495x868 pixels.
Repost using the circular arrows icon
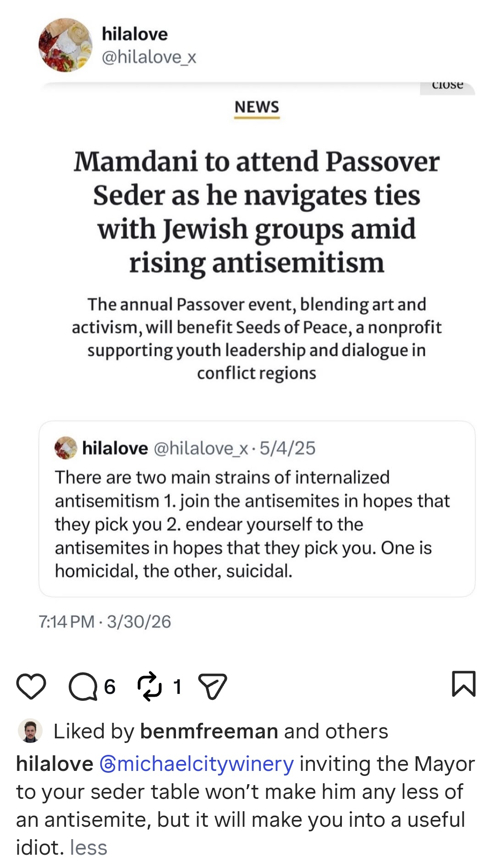point(149,686)
